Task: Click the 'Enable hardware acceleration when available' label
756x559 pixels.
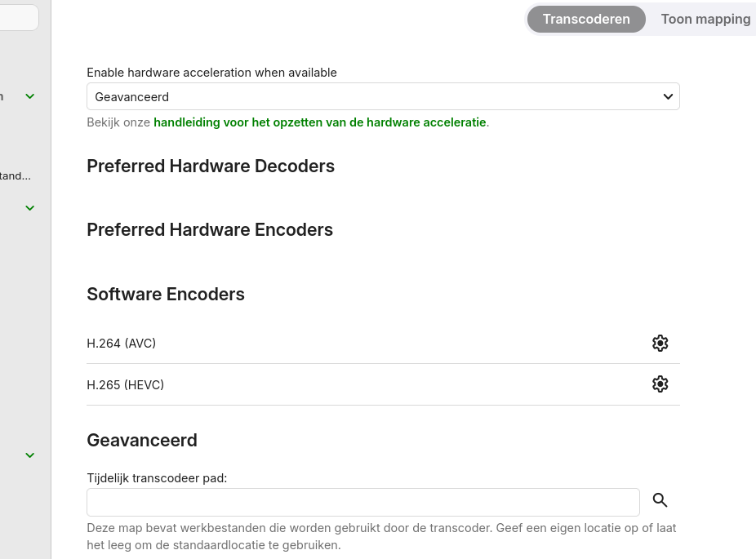Action: pyautogui.click(x=211, y=73)
